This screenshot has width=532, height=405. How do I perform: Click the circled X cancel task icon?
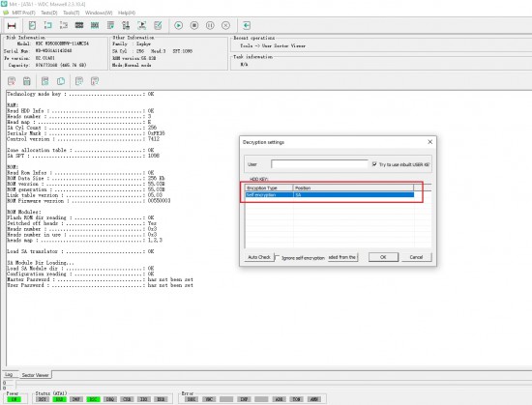point(225,25)
